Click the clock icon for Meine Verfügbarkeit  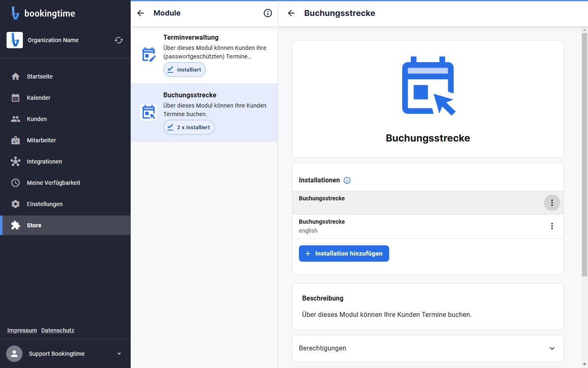(x=16, y=183)
